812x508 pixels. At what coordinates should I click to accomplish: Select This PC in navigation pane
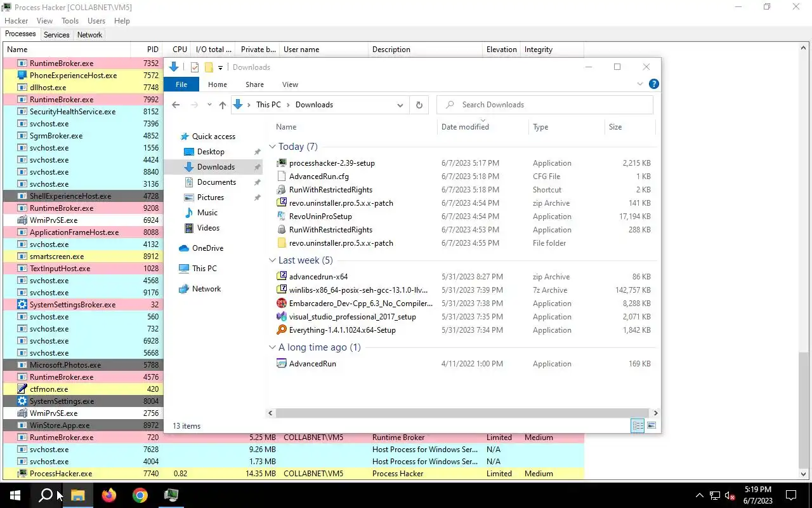tap(204, 269)
